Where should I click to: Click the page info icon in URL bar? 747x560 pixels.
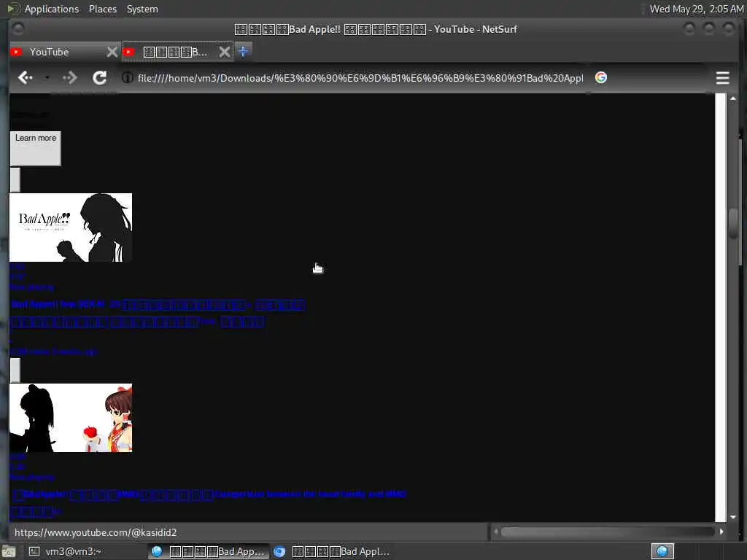click(127, 77)
